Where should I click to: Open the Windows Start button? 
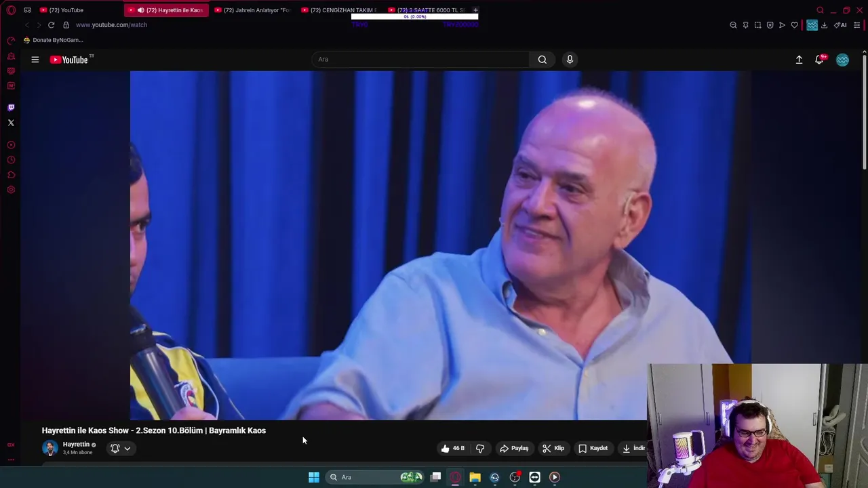pos(314,477)
